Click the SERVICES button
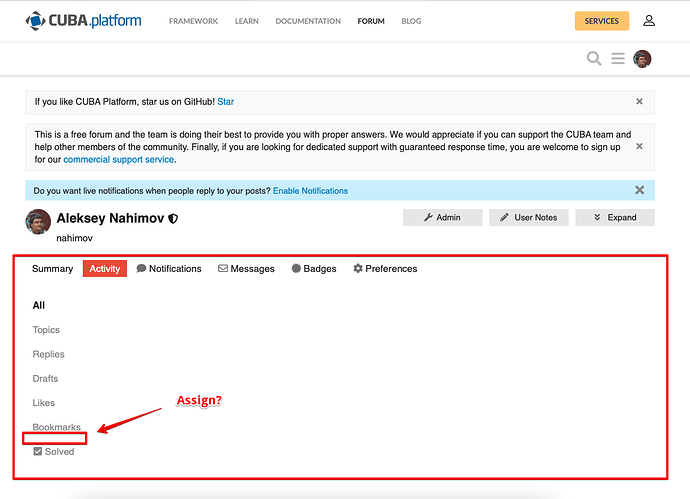The height and width of the screenshot is (499, 690). [602, 21]
